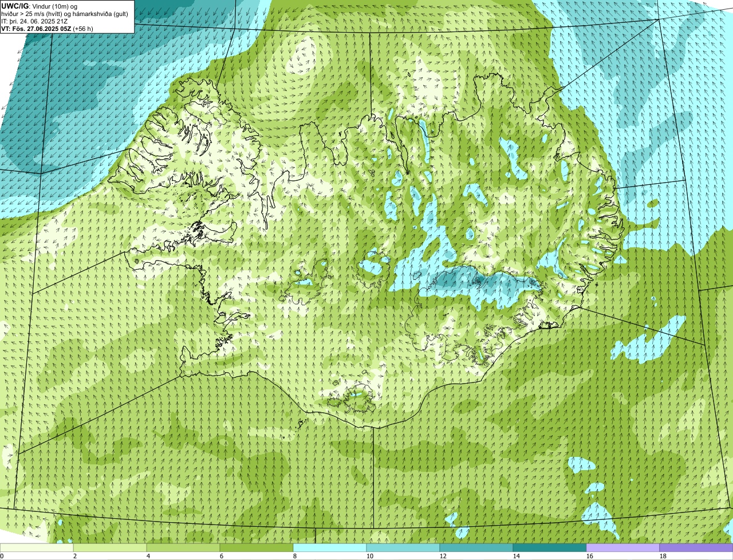Click the "UWC/IG" title in the info box
The width and height of the screenshot is (733, 560).
(x=15, y=6)
